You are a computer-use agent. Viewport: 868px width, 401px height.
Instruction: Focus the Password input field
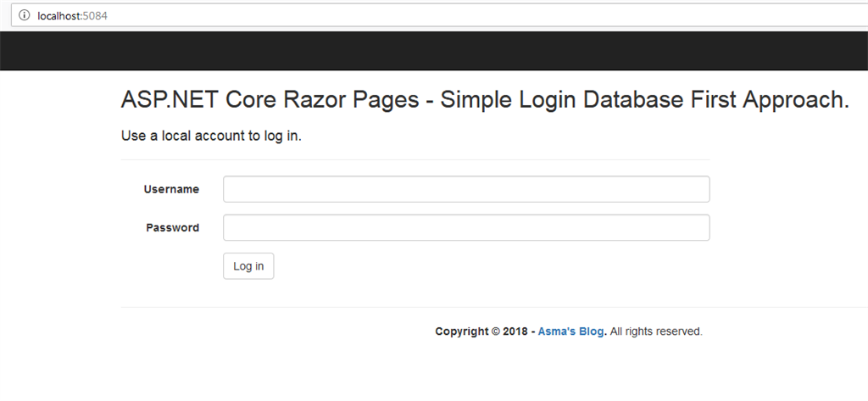tap(465, 227)
